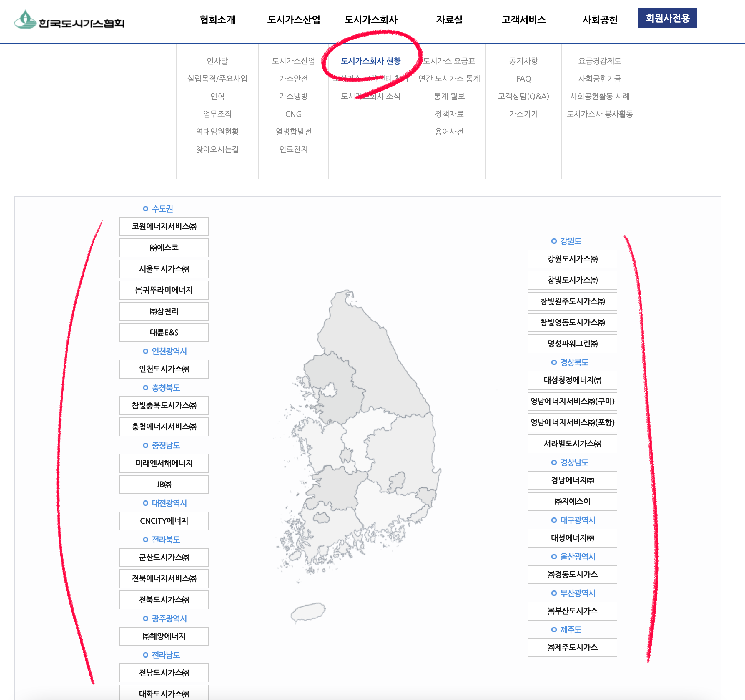This screenshot has height=700, width=745.
Task: Open ㈜삼천리 company entry
Action: coord(164,311)
